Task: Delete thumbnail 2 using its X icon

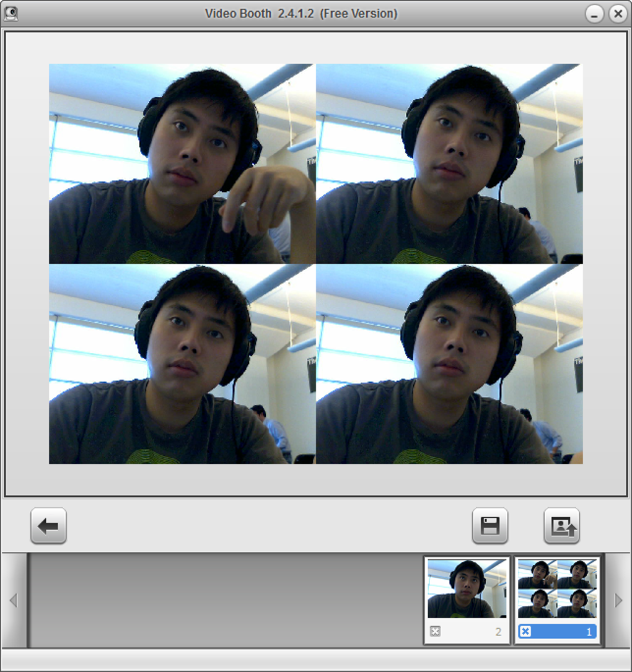Action: pos(435,631)
